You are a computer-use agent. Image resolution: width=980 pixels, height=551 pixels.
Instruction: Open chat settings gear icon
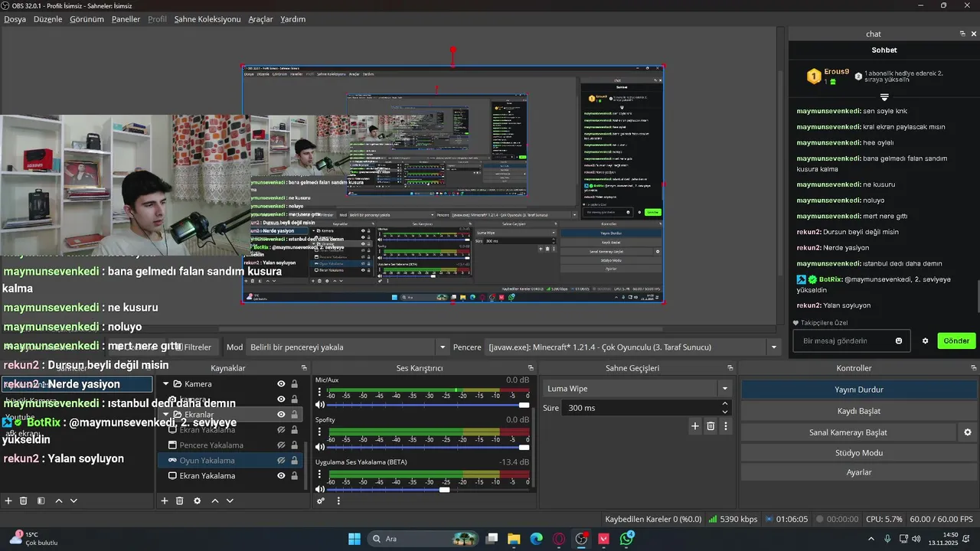925,341
